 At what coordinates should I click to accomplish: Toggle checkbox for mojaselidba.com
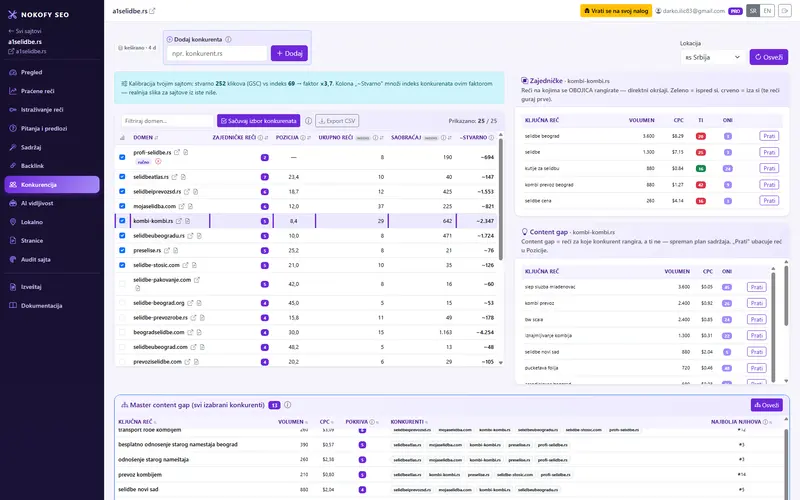[x=122, y=206]
